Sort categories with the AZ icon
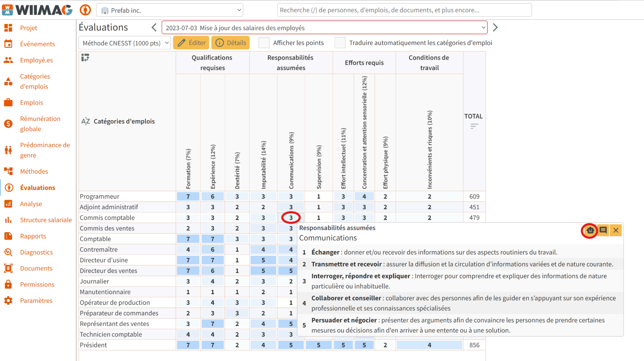 click(85, 122)
